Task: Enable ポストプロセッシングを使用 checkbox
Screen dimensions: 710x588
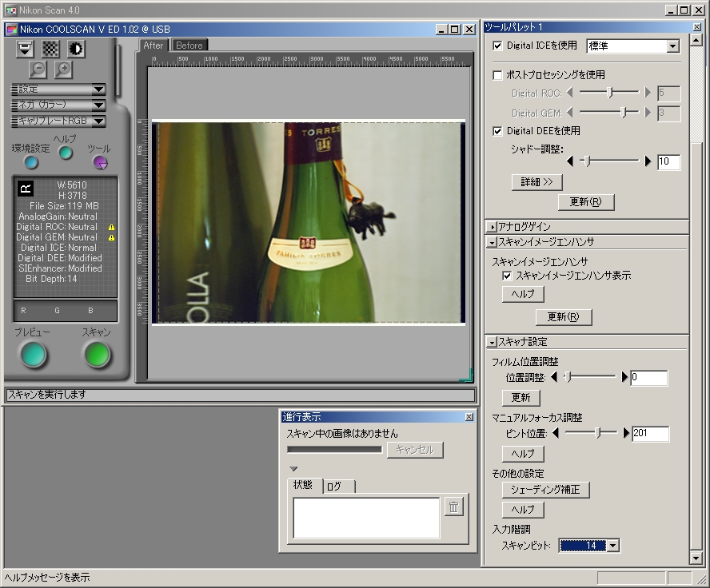Action: click(x=497, y=75)
